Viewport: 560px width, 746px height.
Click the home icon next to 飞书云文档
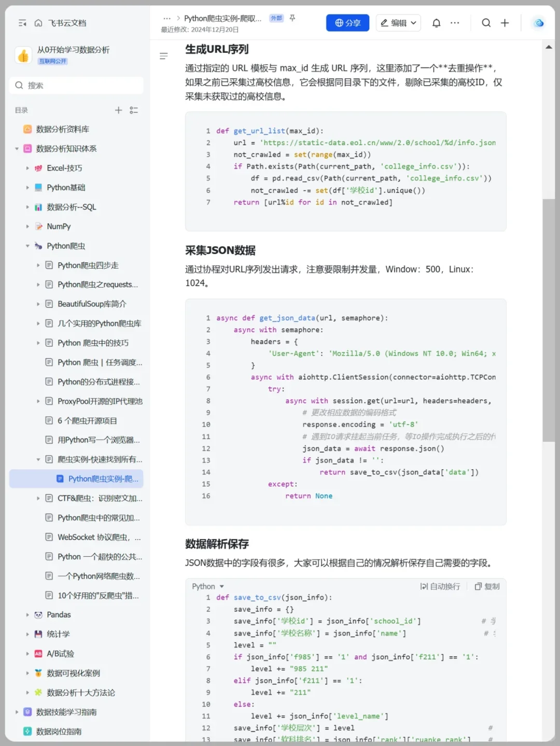[38, 23]
